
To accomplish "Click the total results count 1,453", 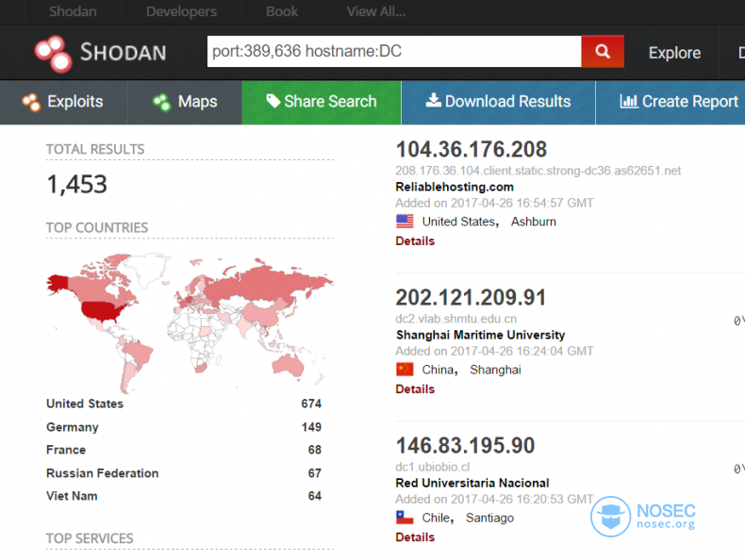I will pyautogui.click(x=77, y=184).
